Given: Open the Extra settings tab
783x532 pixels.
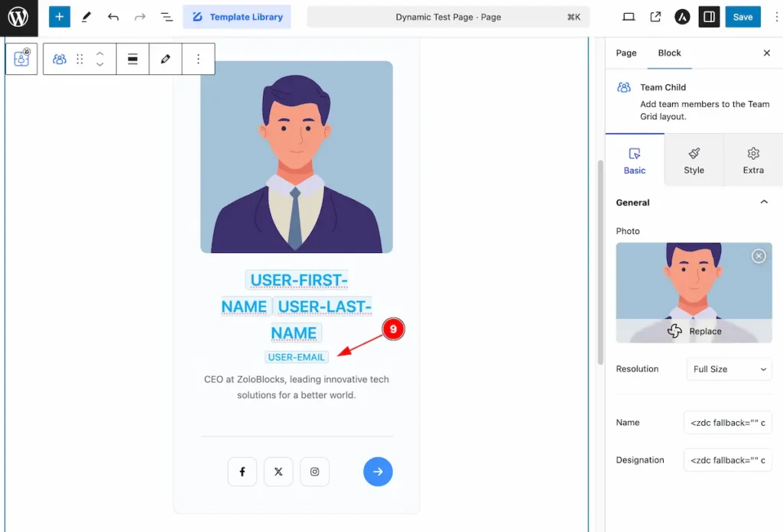Looking at the screenshot, I should pos(753,161).
